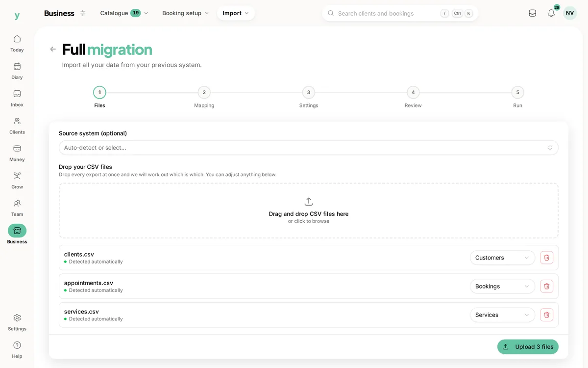Image resolution: width=588 pixels, height=368 pixels.
Task: Select the Business sidebar icon
Action: point(17,231)
